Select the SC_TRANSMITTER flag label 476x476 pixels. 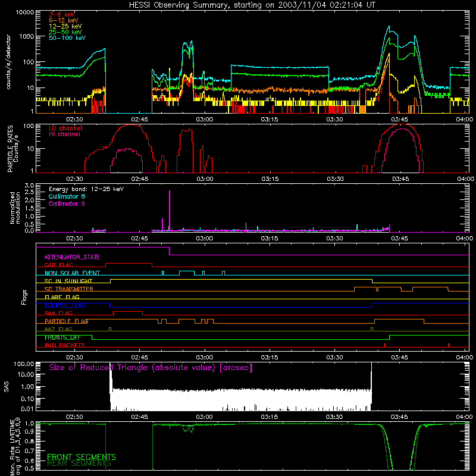[68, 289]
